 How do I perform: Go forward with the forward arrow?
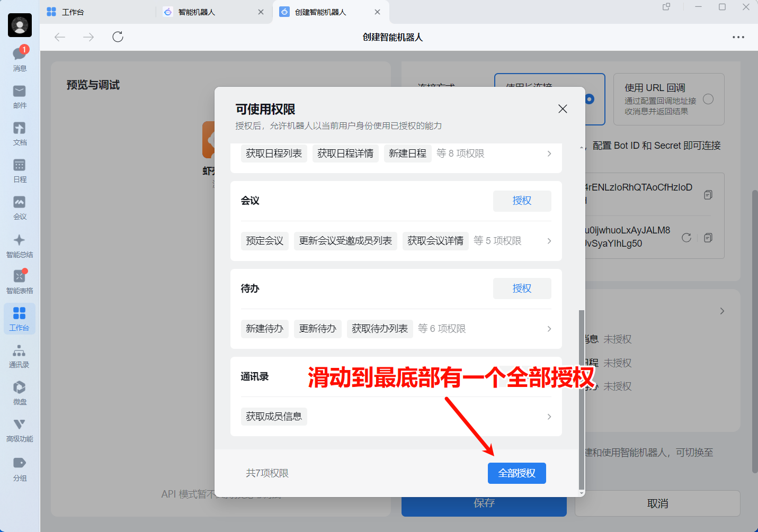point(88,37)
